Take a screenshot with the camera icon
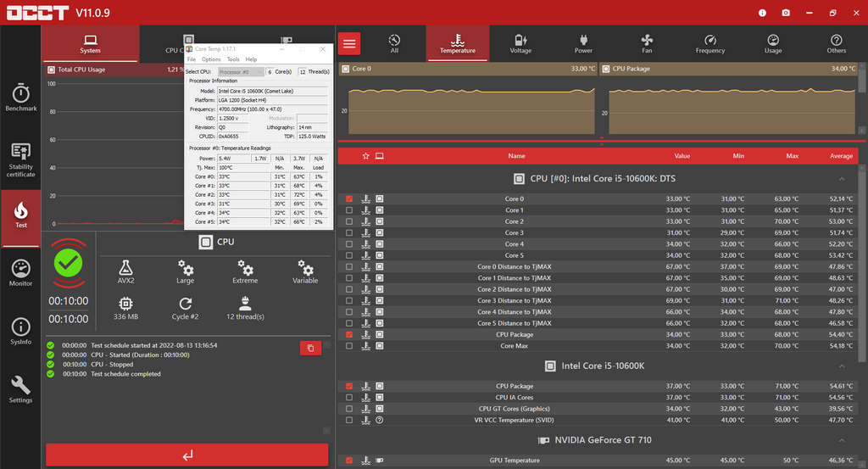 click(786, 13)
